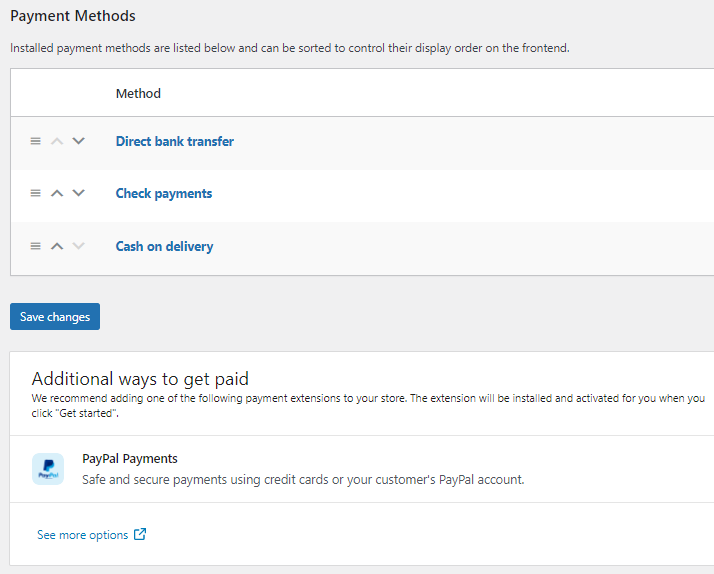
Task: Click drag handle for Cash on delivery
Action: click(x=35, y=246)
